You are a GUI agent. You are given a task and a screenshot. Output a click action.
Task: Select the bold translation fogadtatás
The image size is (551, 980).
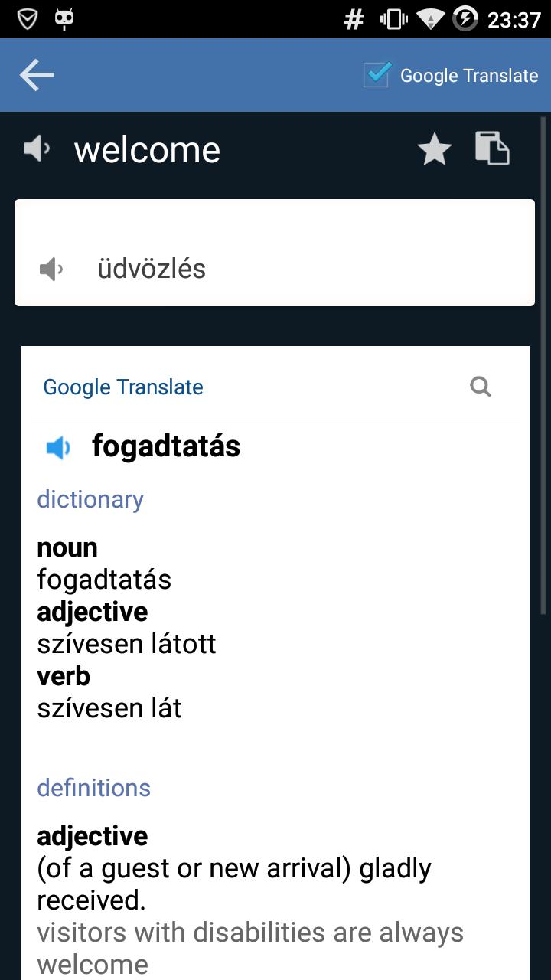tap(165, 446)
